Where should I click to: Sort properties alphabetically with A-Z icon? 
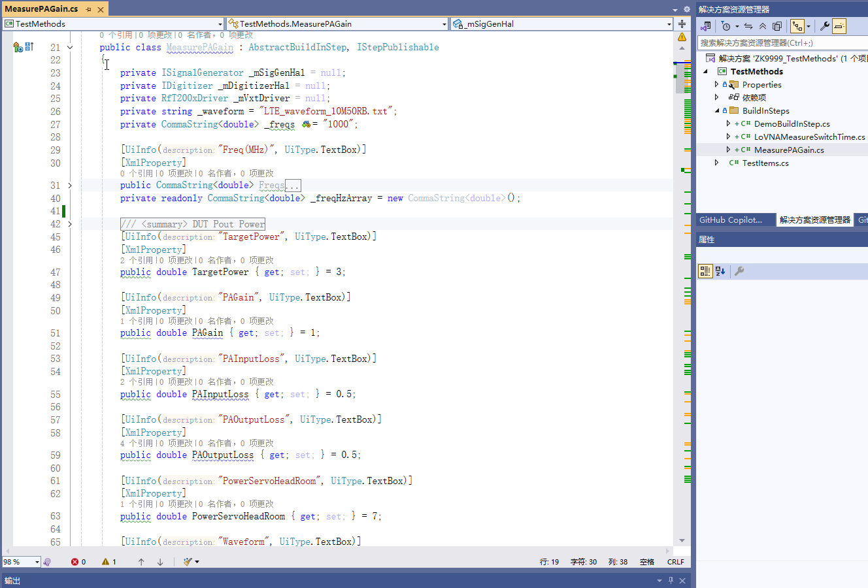pyautogui.click(x=720, y=271)
